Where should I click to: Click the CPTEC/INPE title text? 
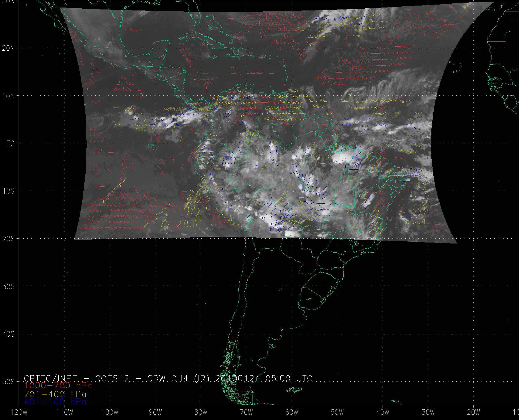[x=50, y=378]
